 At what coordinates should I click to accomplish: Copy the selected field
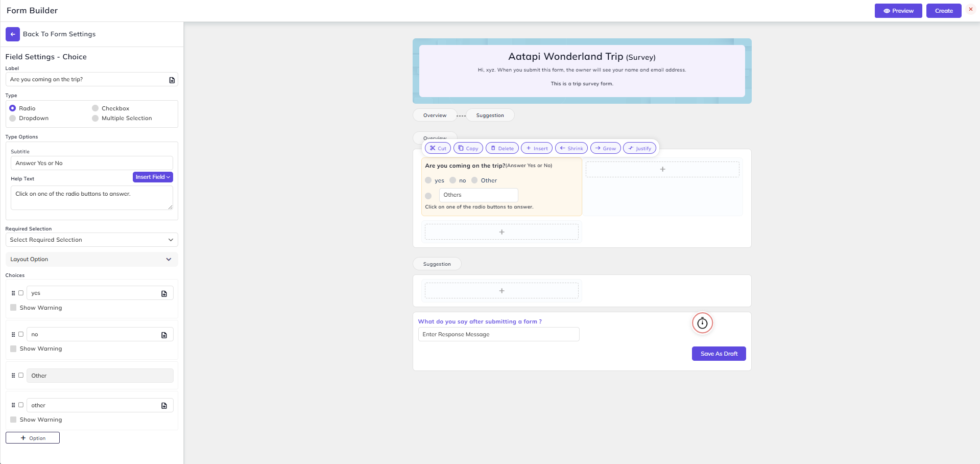click(x=468, y=148)
